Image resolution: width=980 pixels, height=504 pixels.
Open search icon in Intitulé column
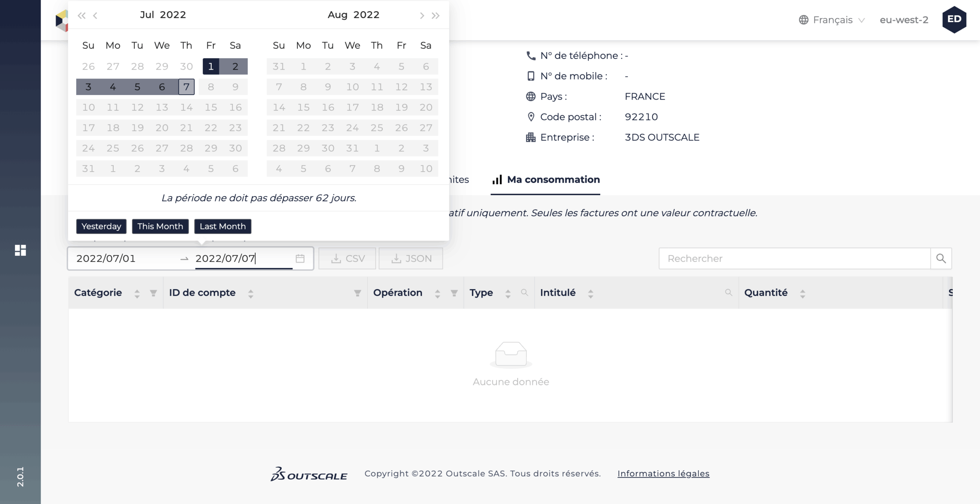coord(728,293)
